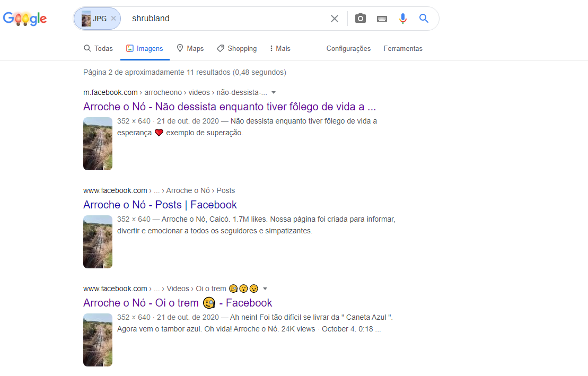Switch to the Todas tab

98,48
